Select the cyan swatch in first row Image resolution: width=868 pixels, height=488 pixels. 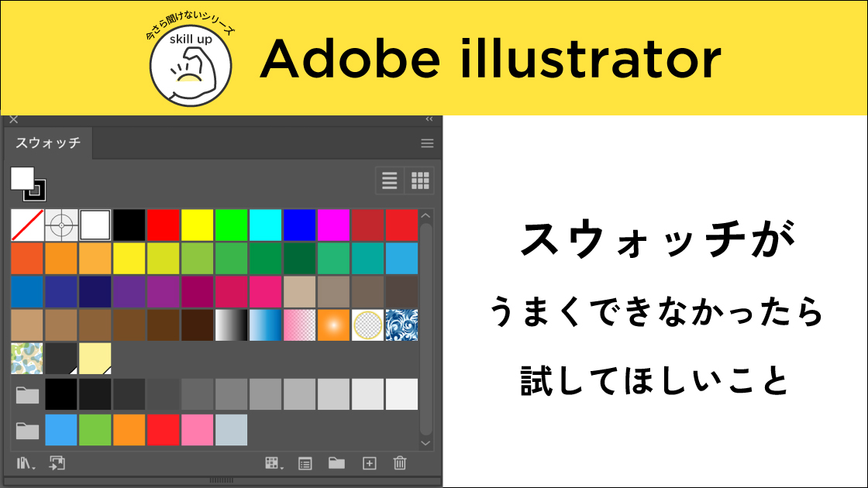[x=265, y=225]
